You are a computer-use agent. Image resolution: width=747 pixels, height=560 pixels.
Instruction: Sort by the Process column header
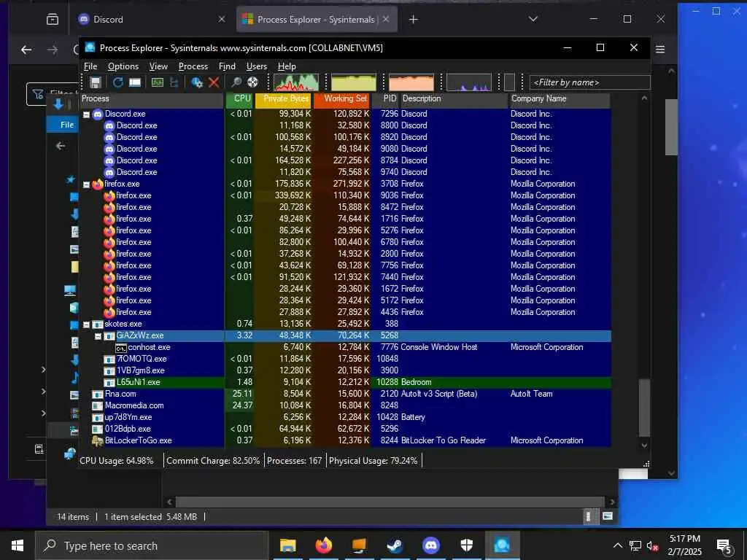152,98
